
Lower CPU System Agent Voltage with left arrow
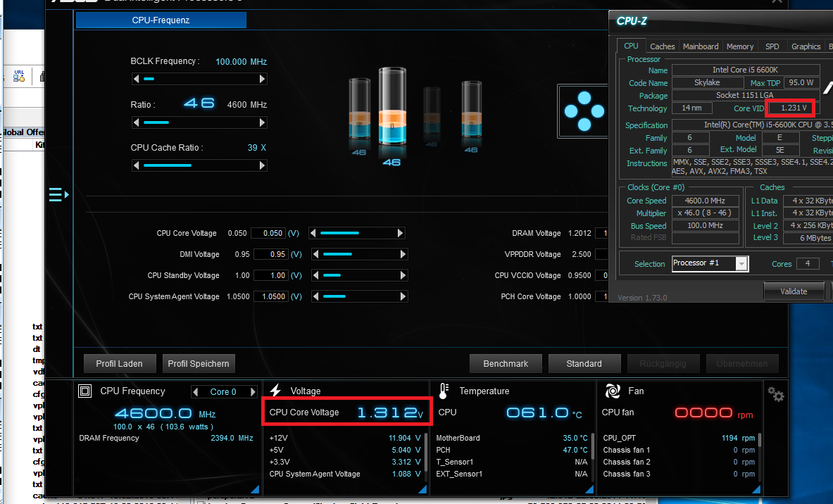[x=315, y=296]
